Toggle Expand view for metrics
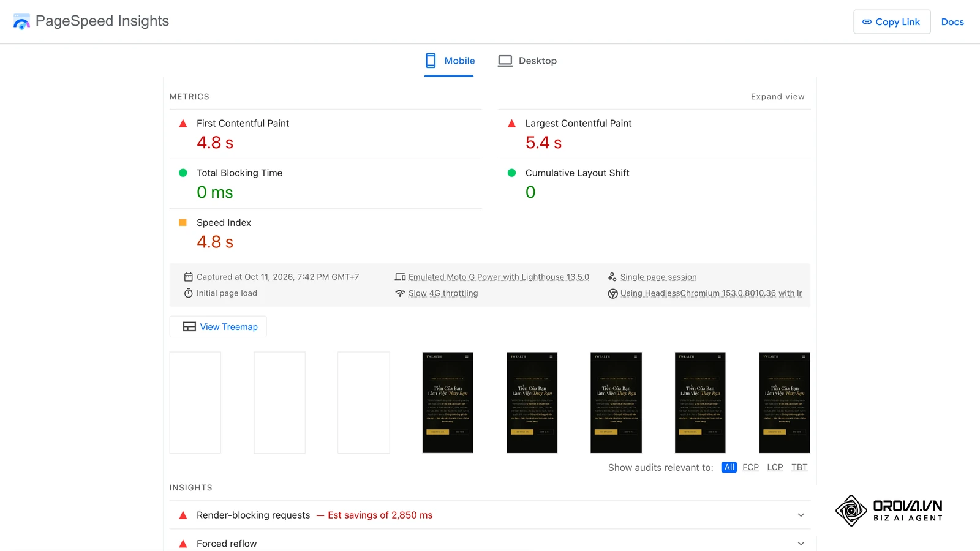The width and height of the screenshot is (980, 551). click(778, 97)
